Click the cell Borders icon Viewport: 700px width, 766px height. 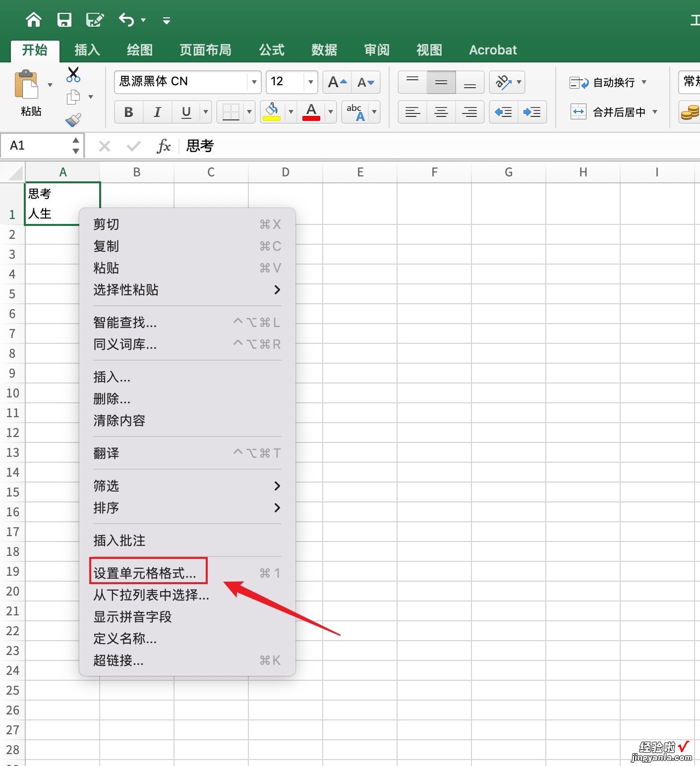231,112
